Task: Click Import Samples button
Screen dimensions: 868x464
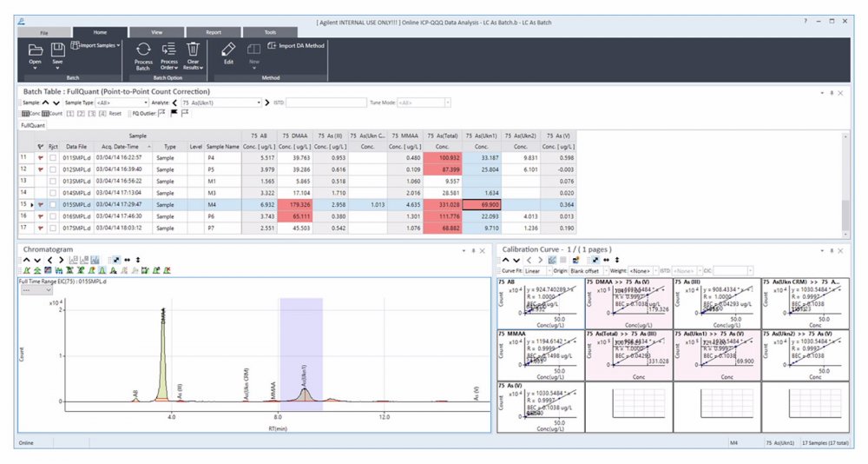Action: click(x=95, y=45)
